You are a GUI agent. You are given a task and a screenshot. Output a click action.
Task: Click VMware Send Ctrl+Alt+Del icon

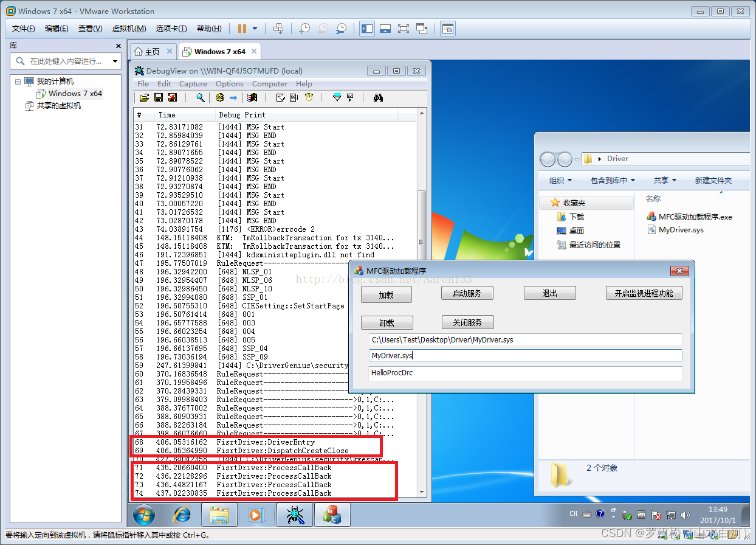click(278, 29)
